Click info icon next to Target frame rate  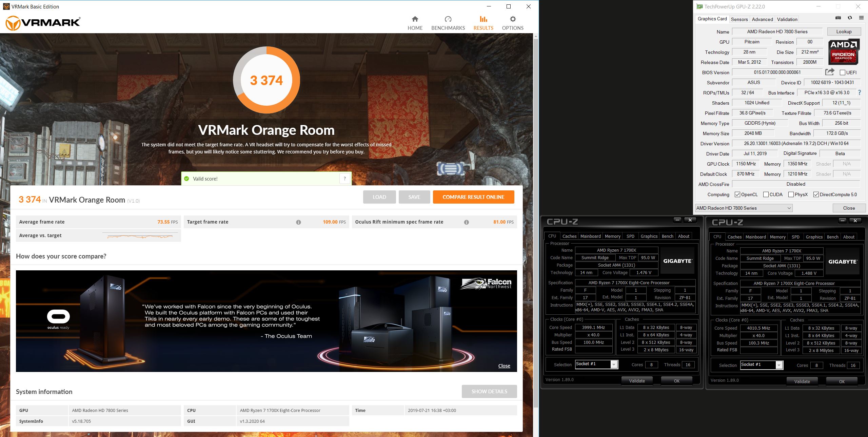(298, 222)
